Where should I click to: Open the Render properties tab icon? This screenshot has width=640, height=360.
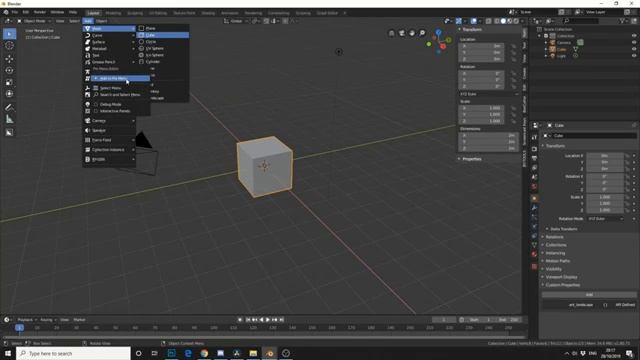534,149
